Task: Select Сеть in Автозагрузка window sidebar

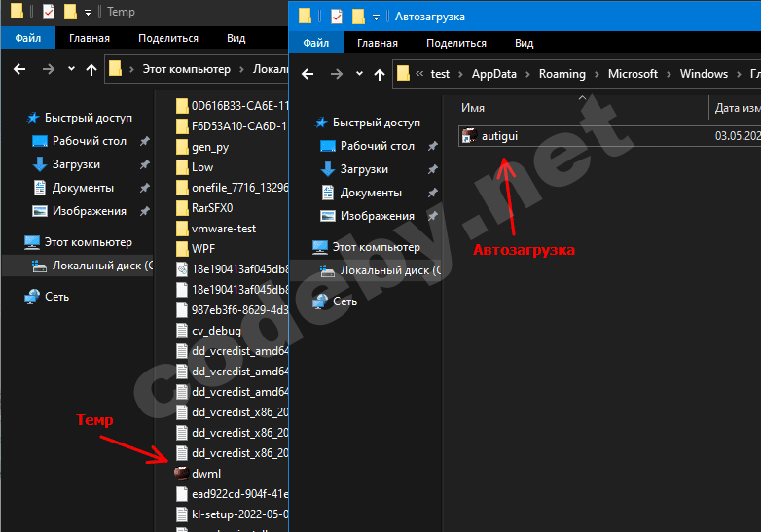Action: [x=335, y=301]
